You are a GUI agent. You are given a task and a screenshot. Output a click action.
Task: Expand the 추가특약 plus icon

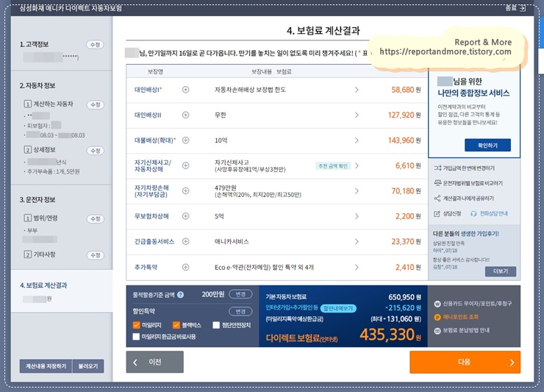click(x=185, y=267)
